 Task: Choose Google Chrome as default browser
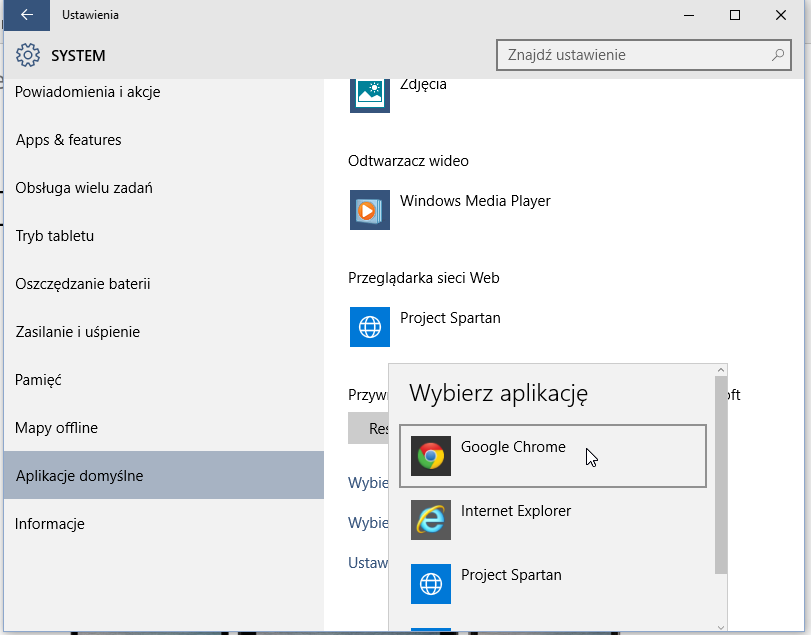tap(553, 456)
